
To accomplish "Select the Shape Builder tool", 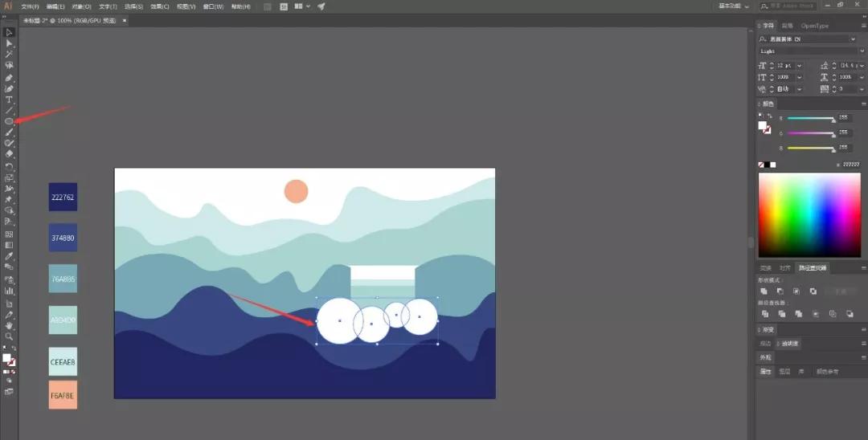I will [x=9, y=210].
